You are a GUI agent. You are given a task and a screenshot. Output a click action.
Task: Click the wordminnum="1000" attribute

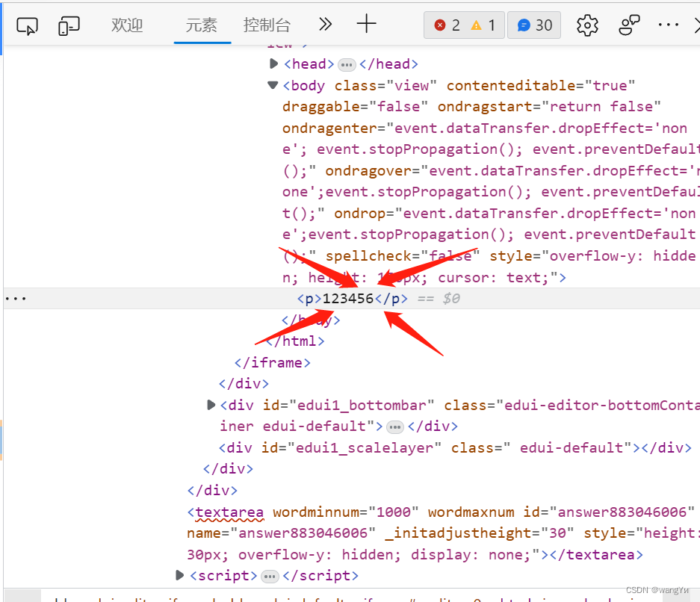click(346, 512)
